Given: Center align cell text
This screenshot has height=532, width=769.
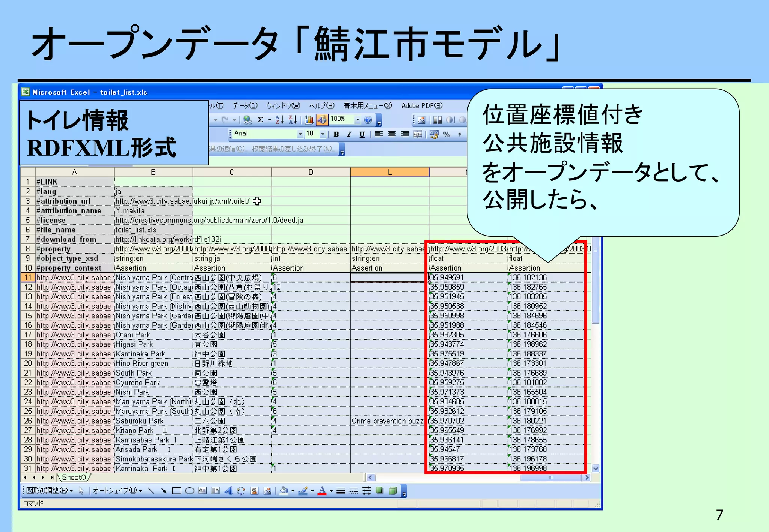Looking at the screenshot, I should 392,134.
